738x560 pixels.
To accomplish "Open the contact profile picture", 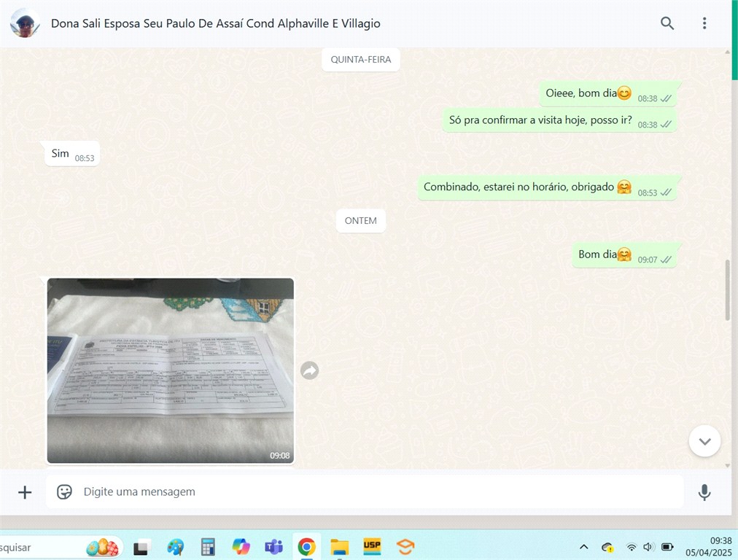I will point(25,23).
